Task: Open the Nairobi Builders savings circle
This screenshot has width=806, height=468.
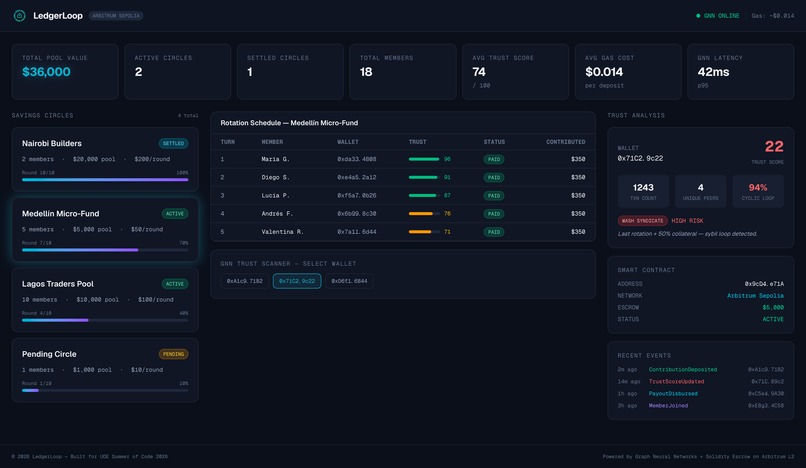Action: coord(105,159)
